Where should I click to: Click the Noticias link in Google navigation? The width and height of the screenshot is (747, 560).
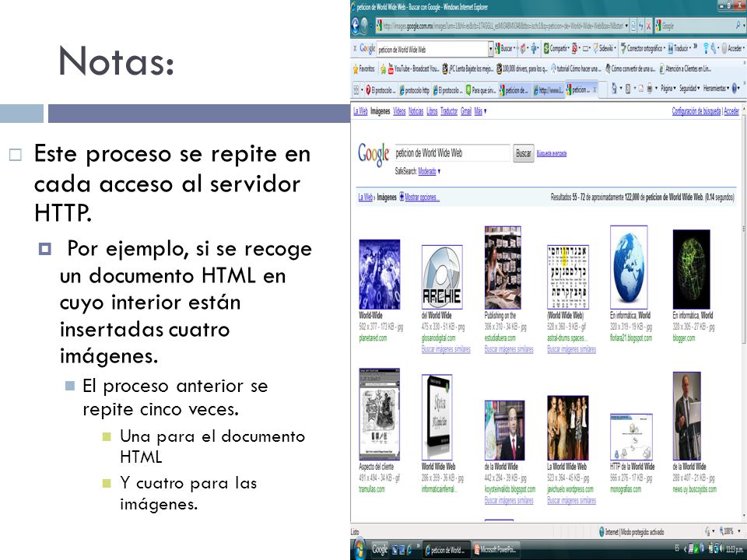[x=416, y=111]
